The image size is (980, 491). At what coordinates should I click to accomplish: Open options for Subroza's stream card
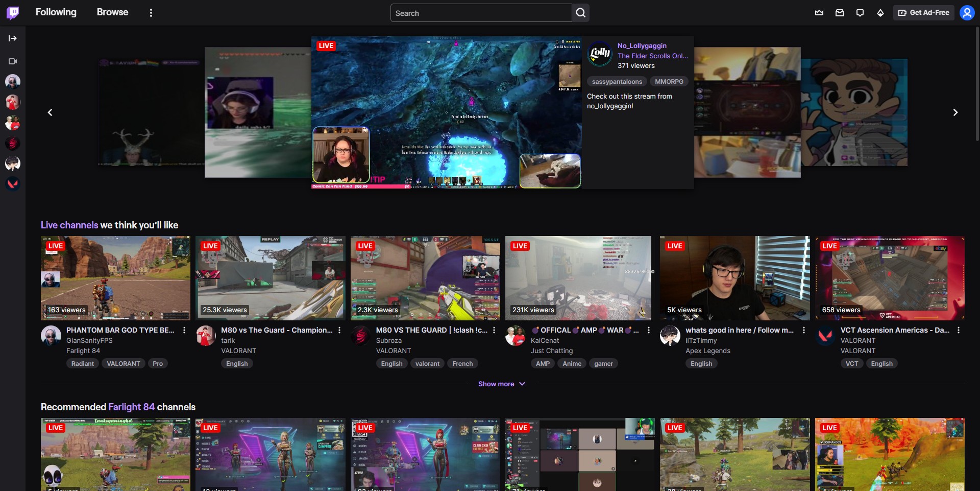coord(494,331)
